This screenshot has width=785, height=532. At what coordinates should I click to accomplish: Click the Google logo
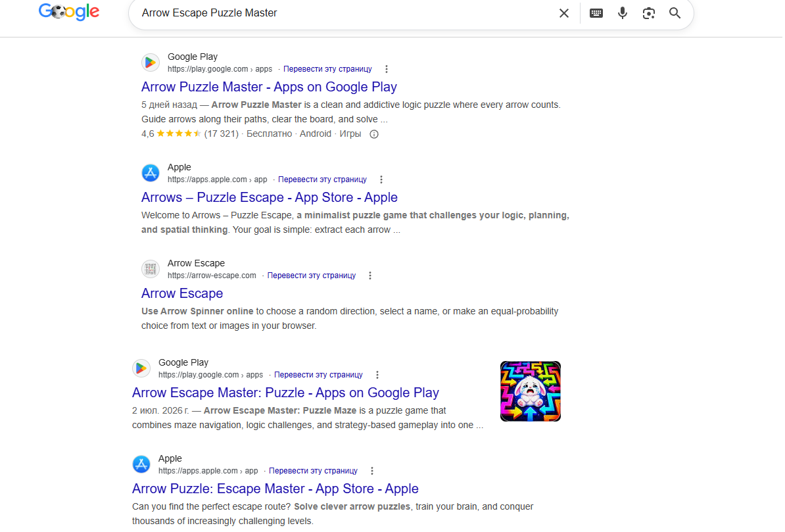point(69,11)
